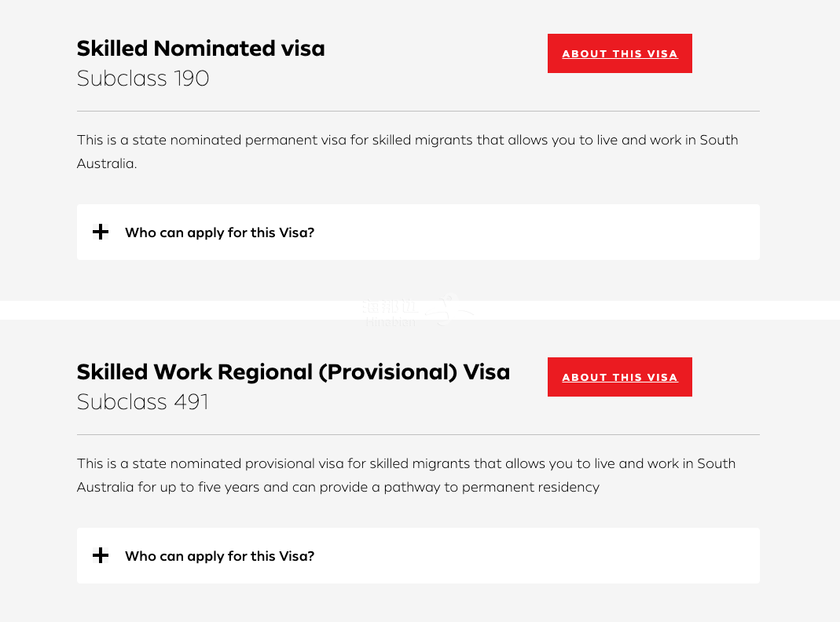This screenshot has width=840, height=622.
Task: Click the faint bird watermark logo
Action: click(449, 309)
